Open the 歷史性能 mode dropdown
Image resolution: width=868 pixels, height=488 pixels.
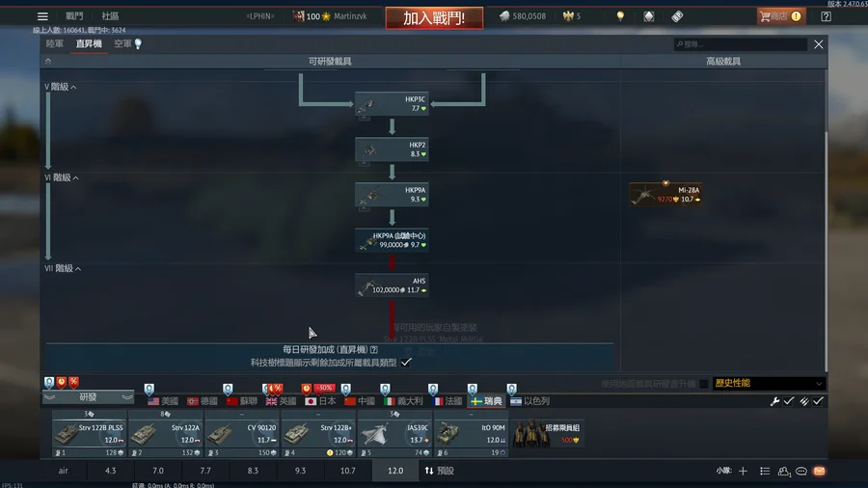(768, 383)
